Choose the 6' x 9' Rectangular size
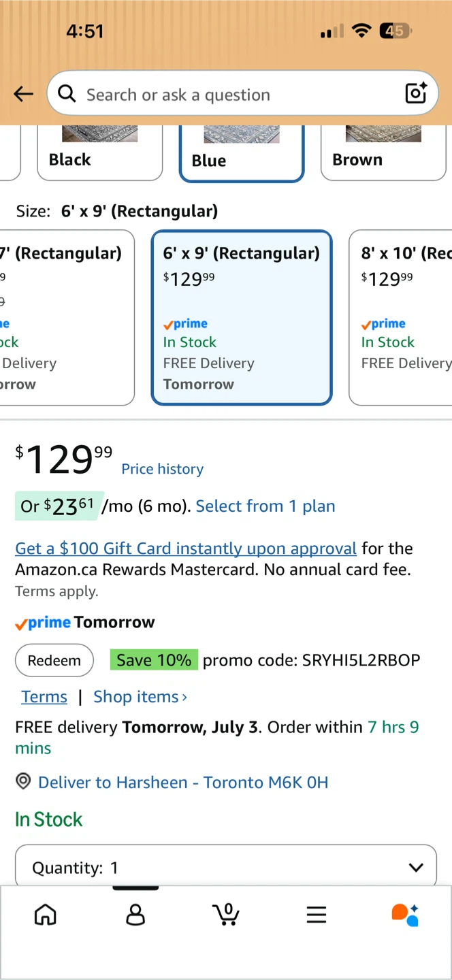Screen dimensions: 452x980 [x=242, y=318]
